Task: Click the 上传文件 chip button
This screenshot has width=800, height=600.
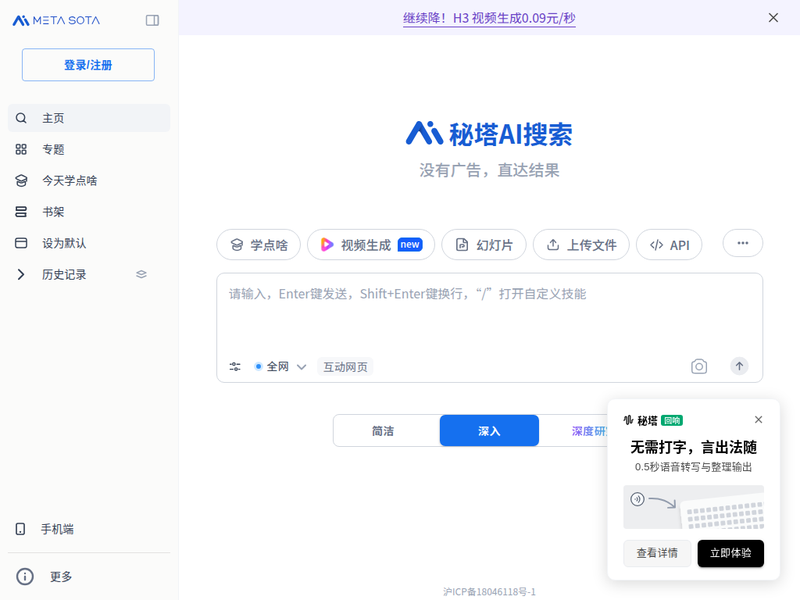Action: (x=581, y=245)
